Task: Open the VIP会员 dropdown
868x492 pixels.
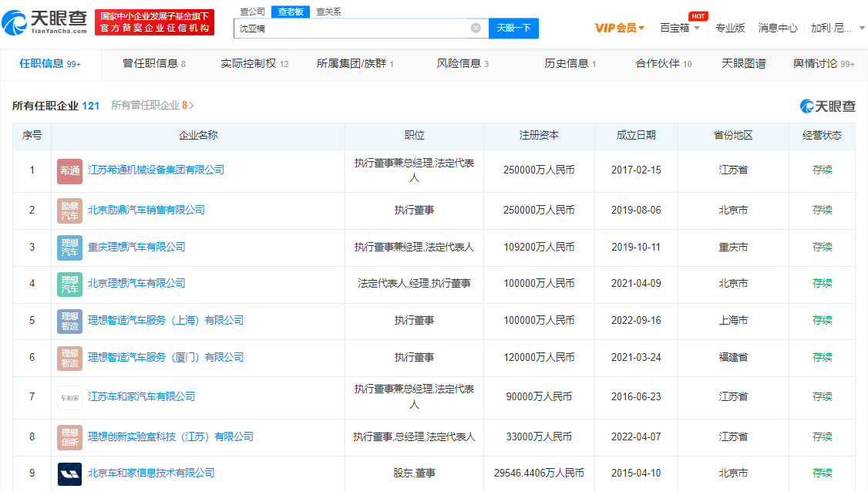Action: click(620, 28)
